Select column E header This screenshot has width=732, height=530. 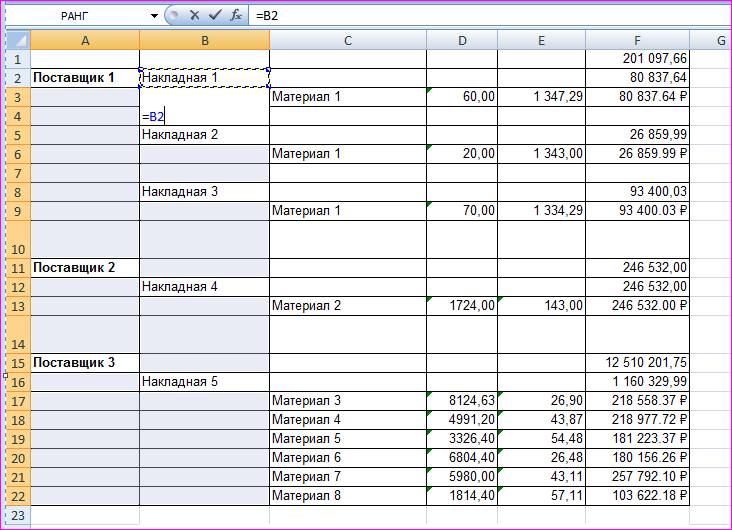pyautogui.click(x=542, y=41)
